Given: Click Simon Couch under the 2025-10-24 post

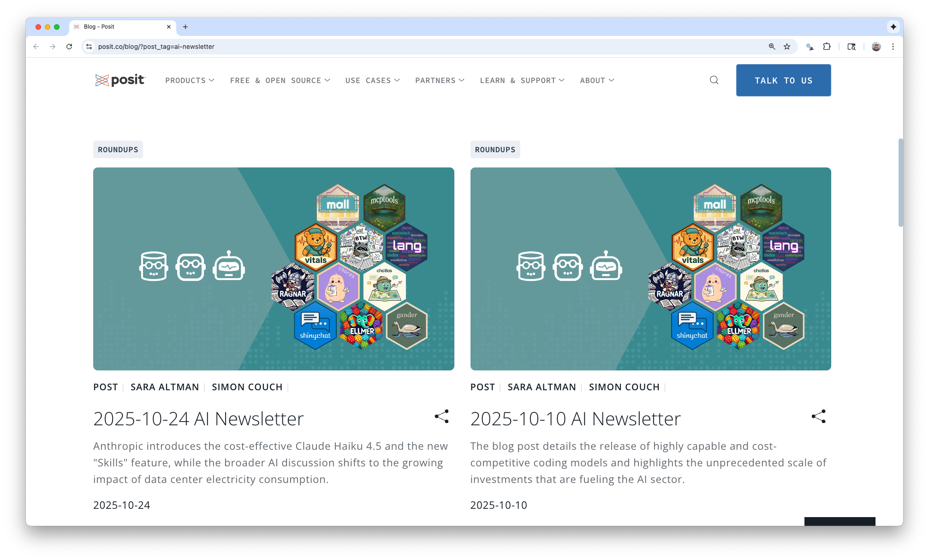Looking at the screenshot, I should (247, 387).
